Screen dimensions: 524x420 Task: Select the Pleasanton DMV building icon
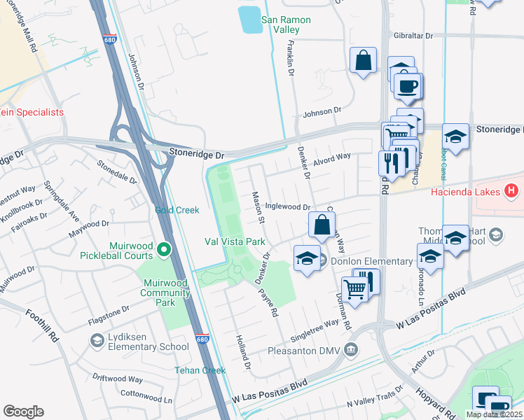click(352, 350)
